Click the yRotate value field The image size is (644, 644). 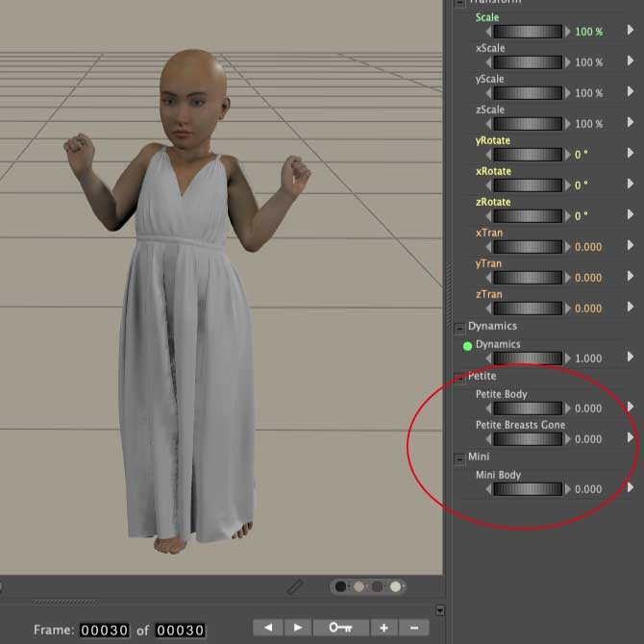pyautogui.click(x=581, y=155)
